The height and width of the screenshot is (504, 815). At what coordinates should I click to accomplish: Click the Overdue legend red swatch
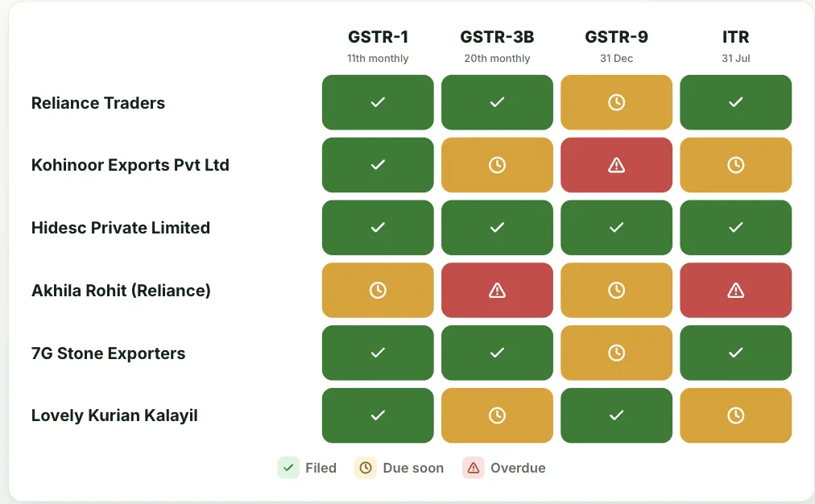click(x=473, y=468)
